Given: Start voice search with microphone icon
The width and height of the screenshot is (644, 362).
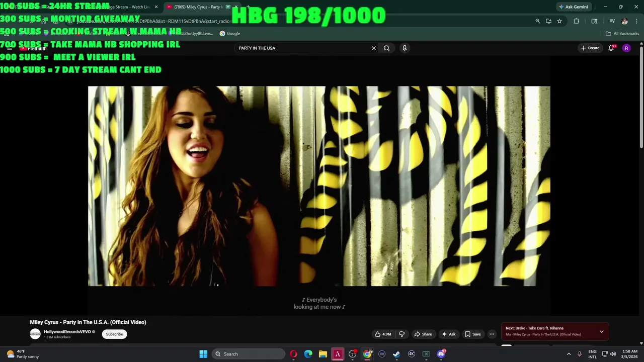Looking at the screenshot, I should click(405, 48).
